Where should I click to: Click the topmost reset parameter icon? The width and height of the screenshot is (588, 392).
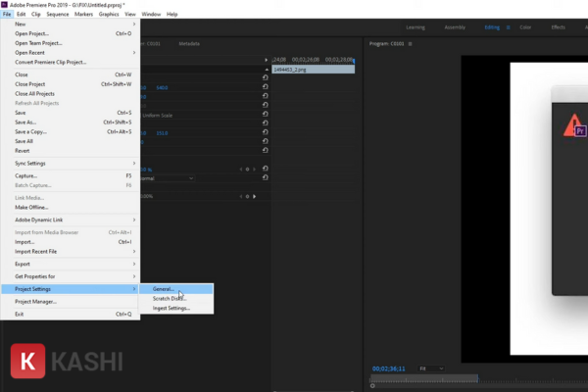click(265, 77)
